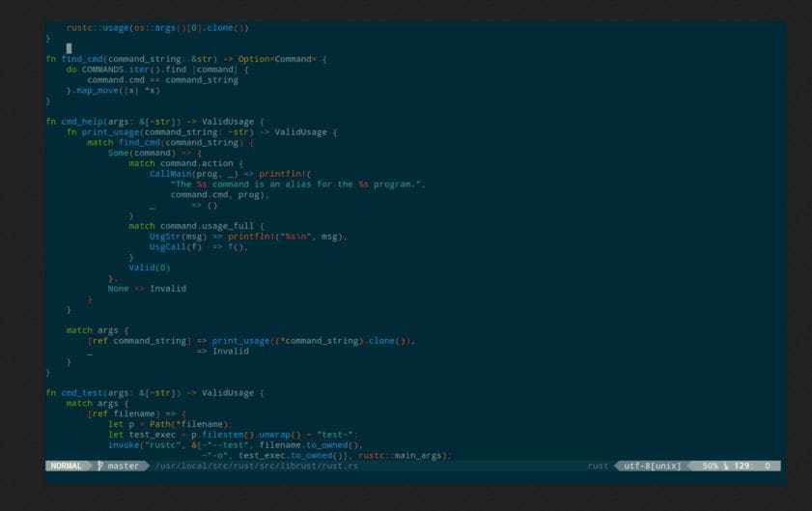Click the line command.cmd, prog),

(x=219, y=195)
